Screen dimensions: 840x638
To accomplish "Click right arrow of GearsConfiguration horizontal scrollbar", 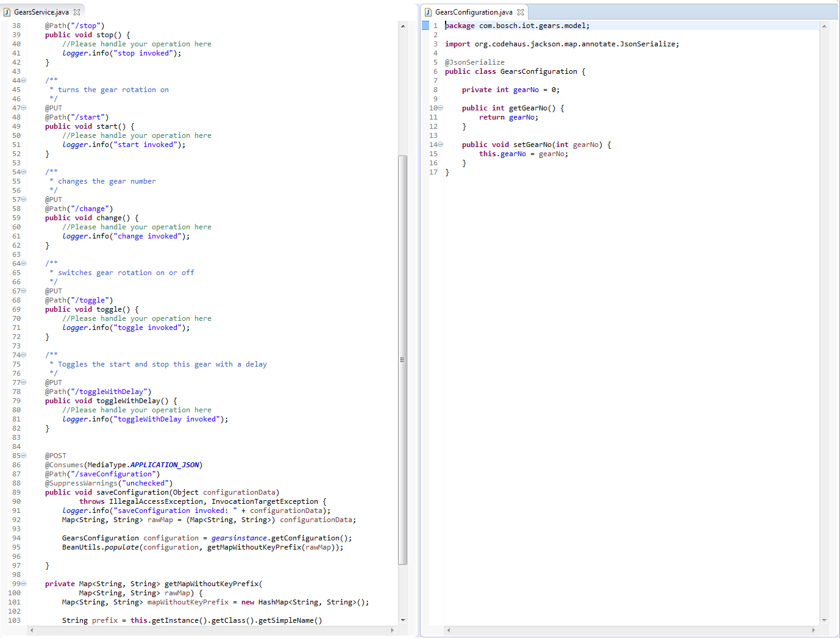I will click(813, 630).
